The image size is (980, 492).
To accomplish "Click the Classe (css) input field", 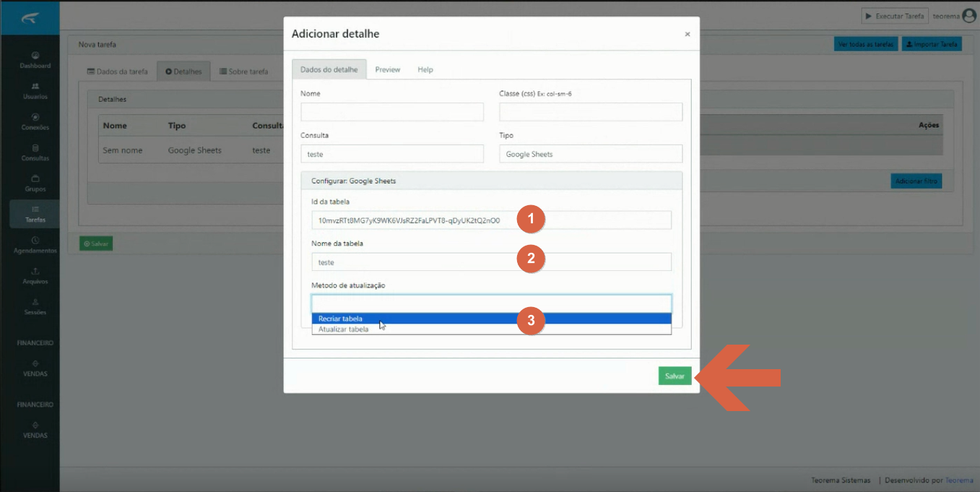I will 591,112.
